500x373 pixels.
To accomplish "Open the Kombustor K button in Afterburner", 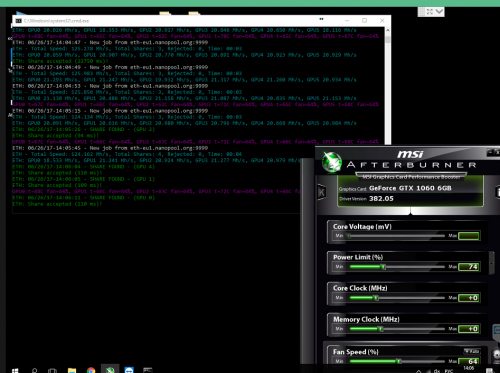I will tap(322, 192).
